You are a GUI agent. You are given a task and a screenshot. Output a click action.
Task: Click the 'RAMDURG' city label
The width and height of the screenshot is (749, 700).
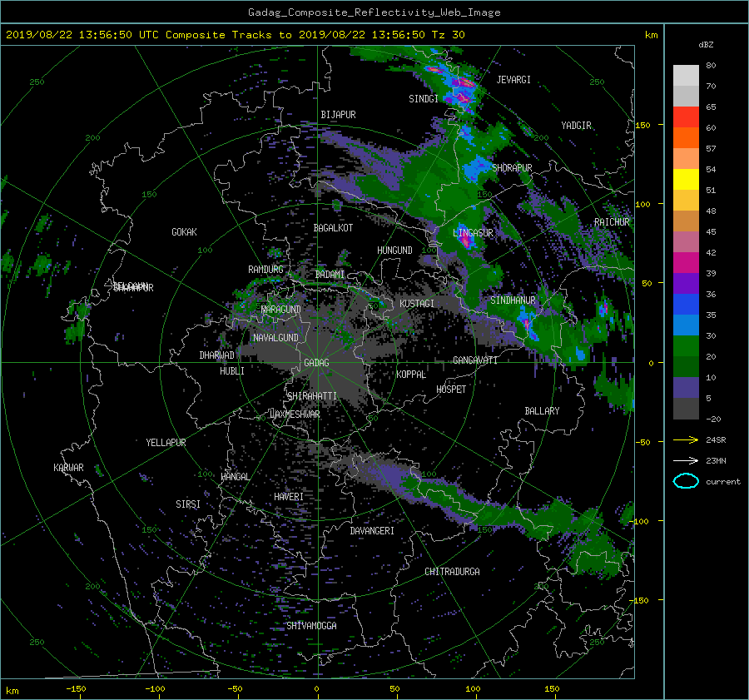265,270
